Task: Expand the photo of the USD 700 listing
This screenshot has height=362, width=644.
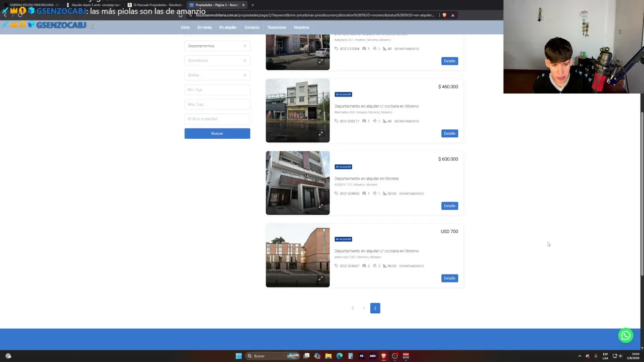Action: click(320, 278)
